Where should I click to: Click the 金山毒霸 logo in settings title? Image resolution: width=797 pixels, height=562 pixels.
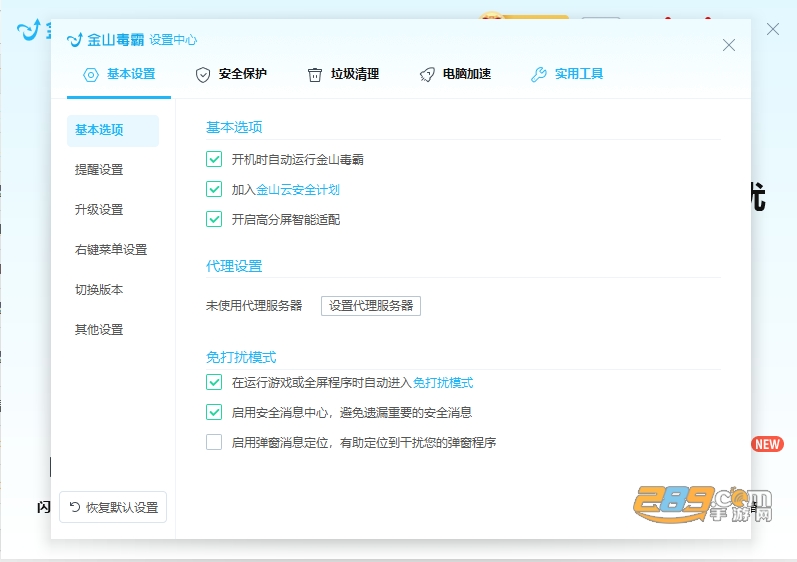pyautogui.click(x=106, y=40)
